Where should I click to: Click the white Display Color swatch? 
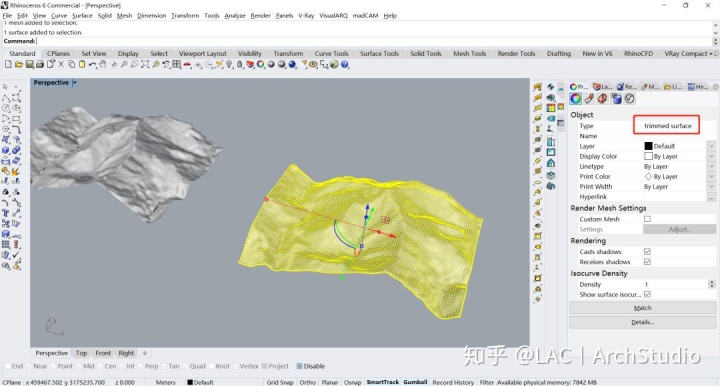(648, 156)
